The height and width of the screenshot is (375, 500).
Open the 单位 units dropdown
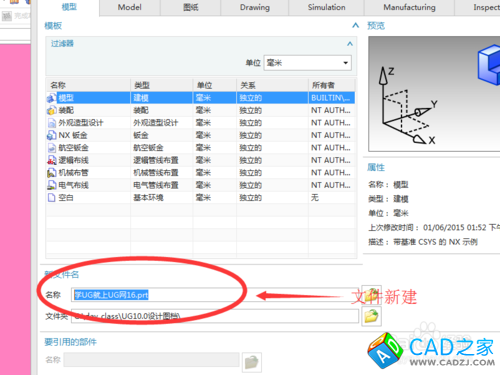tap(308, 63)
